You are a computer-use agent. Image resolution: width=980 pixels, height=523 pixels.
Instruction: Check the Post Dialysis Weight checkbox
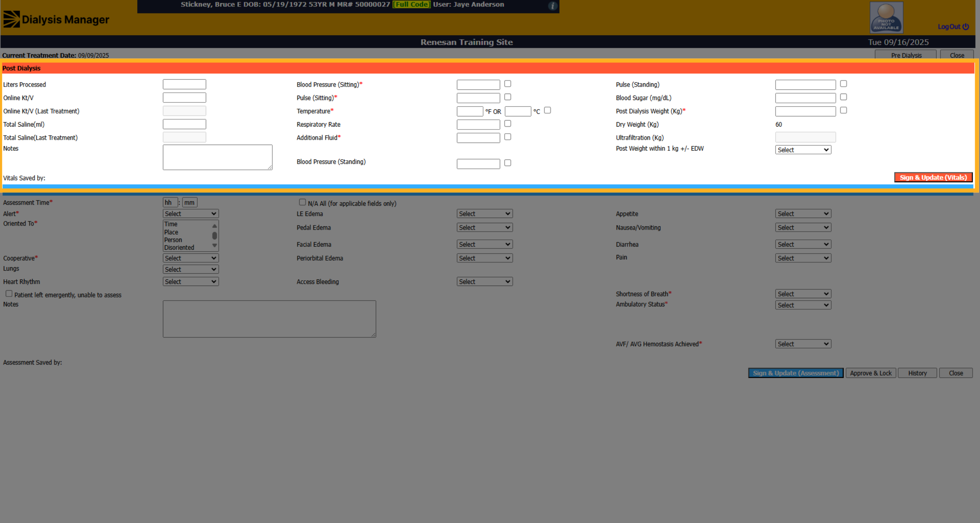[843, 110]
